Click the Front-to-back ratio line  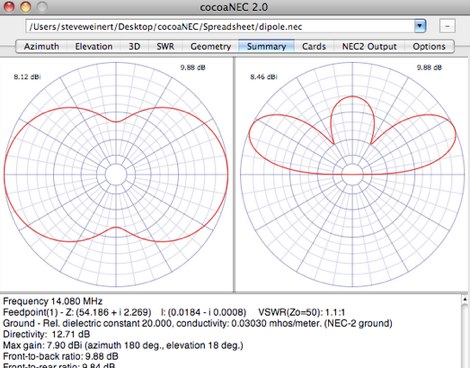pyautogui.click(x=60, y=356)
